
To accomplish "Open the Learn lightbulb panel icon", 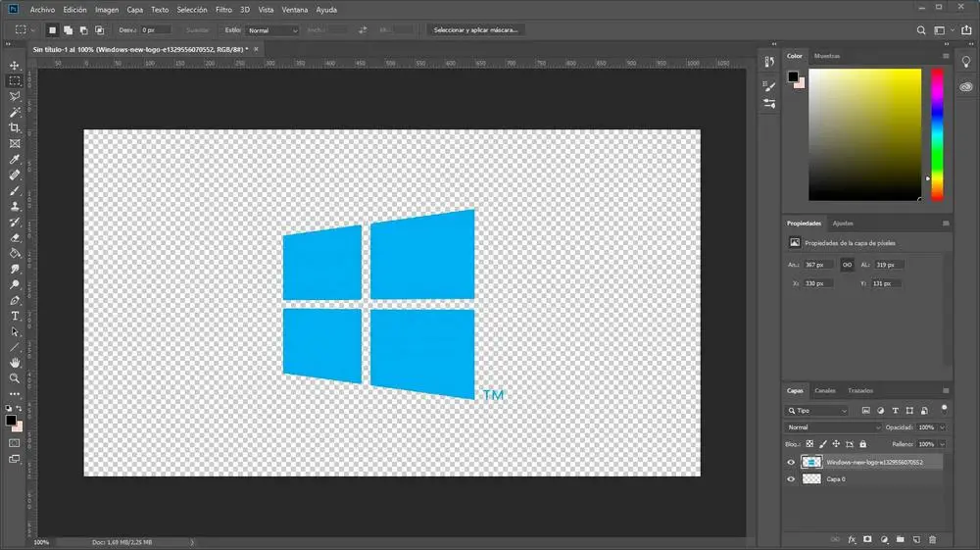I will coord(966,61).
